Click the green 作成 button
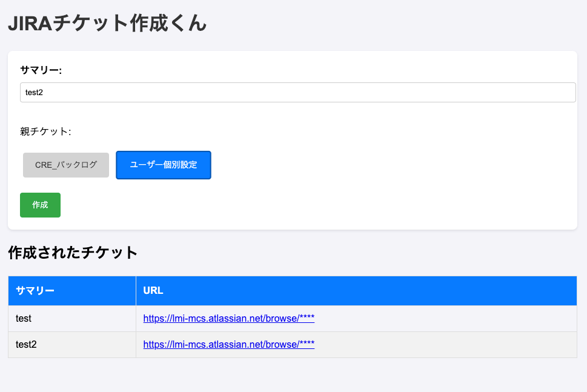 point(41,205)
